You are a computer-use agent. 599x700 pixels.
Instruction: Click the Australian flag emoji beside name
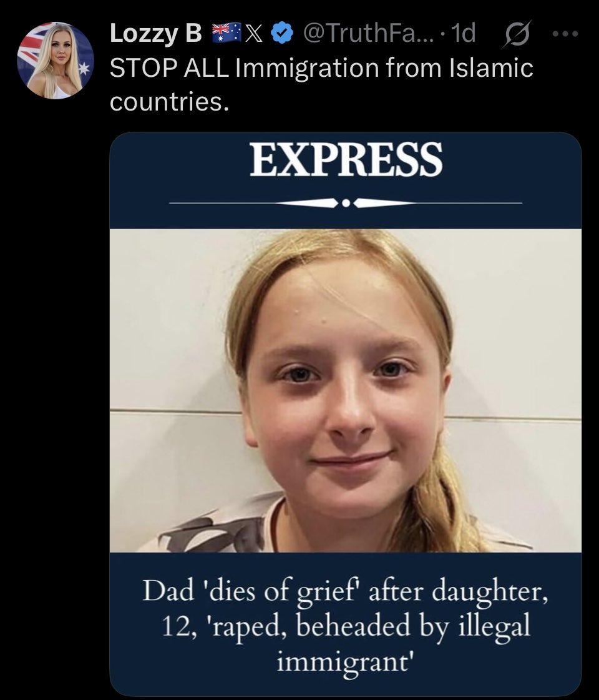point(226,33)
